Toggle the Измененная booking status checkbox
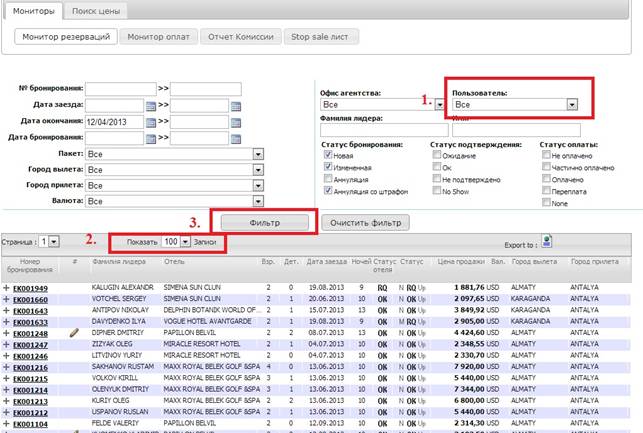The width and height of the screenshot is (643, 433). [328, 166]
